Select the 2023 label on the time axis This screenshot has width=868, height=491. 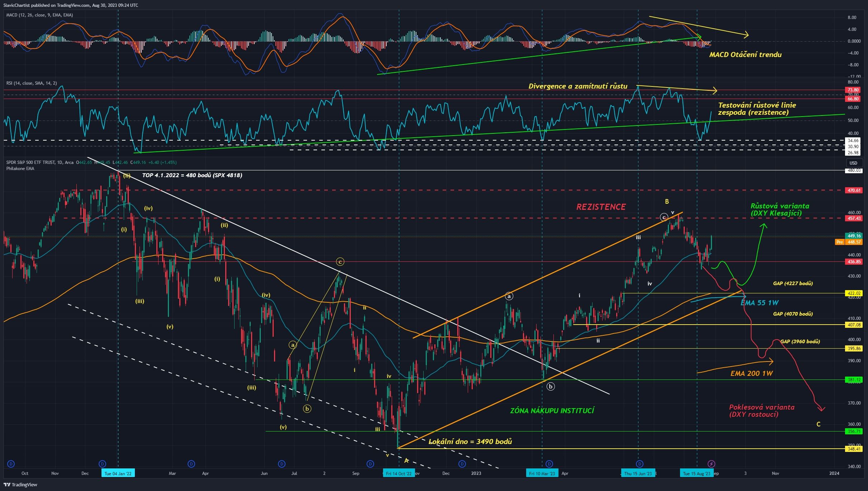coord(475,473)
